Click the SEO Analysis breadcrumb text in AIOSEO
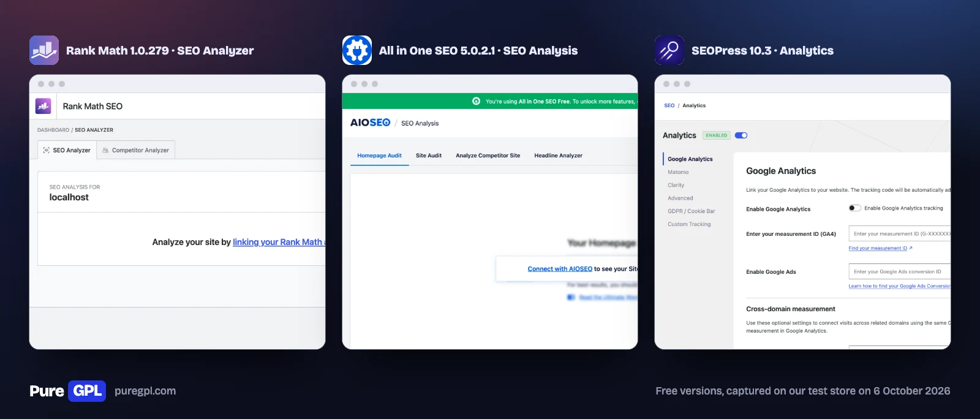This screenshot has height=419, width=980. click(420, 123)
